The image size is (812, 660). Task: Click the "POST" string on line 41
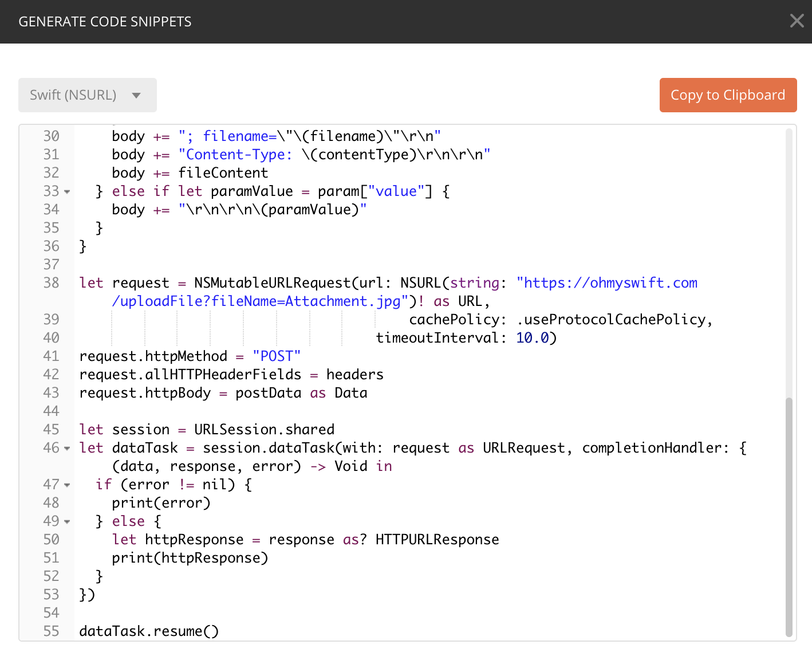pos(277,356)
